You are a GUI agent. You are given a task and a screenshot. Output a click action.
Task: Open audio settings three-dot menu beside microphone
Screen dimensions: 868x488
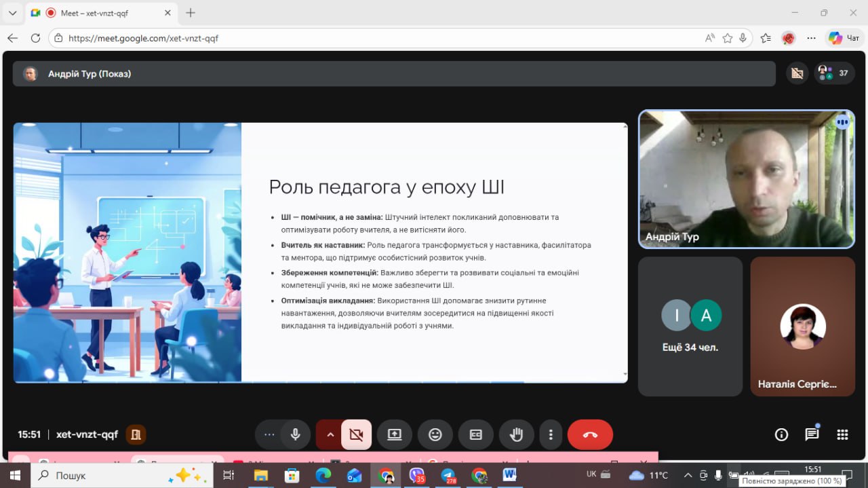269,435
